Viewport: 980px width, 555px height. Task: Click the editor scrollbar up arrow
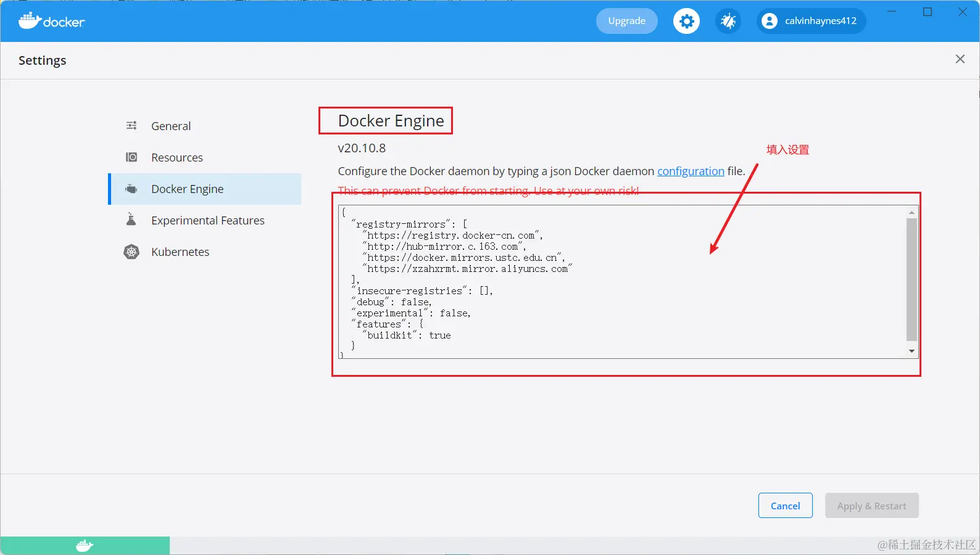[x=911, y=212]
